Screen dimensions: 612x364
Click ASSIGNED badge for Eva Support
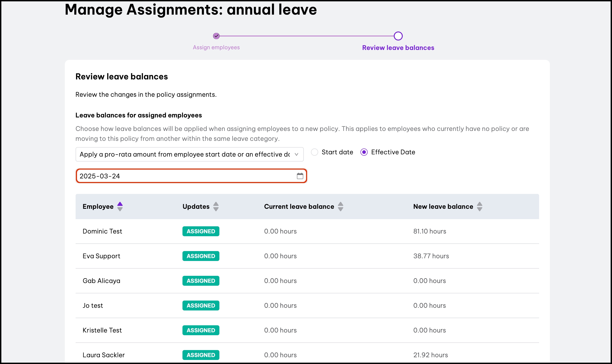[x=201, y=256]
